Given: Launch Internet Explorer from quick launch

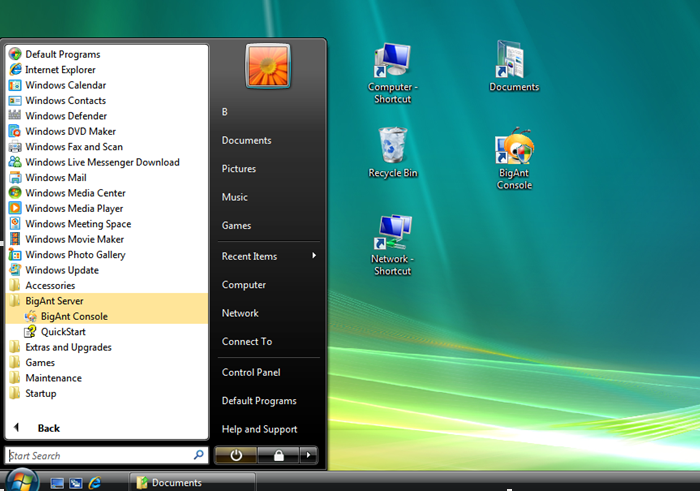Looking at the screenshot, I should coord(95,483).
